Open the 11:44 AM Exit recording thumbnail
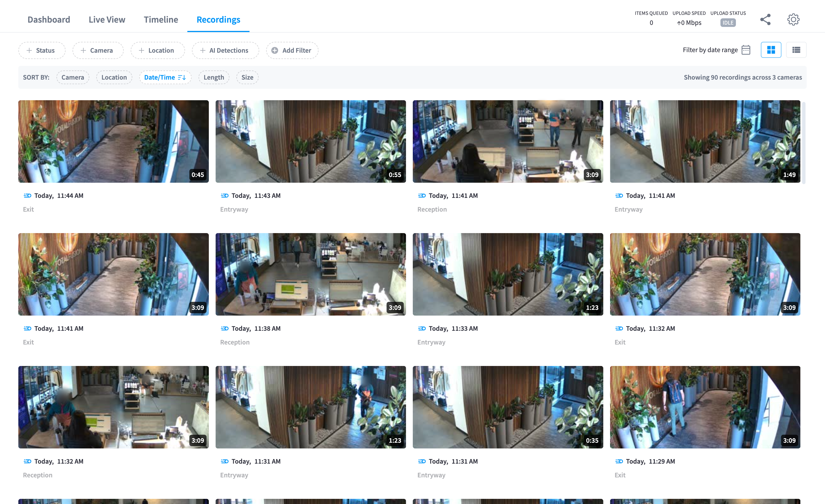The width and height of the screenshot is (825, 504). click(x=113, y=141)
